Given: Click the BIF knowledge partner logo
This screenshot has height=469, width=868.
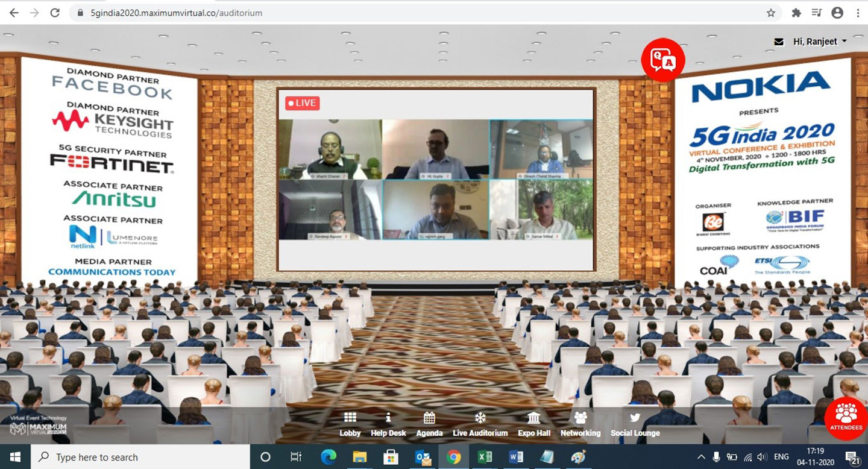Looking at the screenshot, I should click(x=795, y=222).
